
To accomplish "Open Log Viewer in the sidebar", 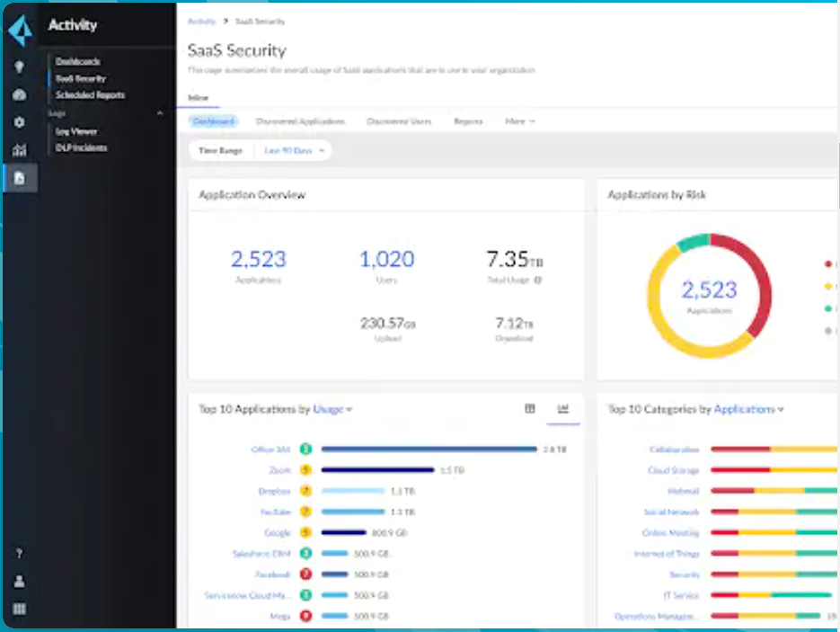I will pyautogui.click(x=76, y=131).
